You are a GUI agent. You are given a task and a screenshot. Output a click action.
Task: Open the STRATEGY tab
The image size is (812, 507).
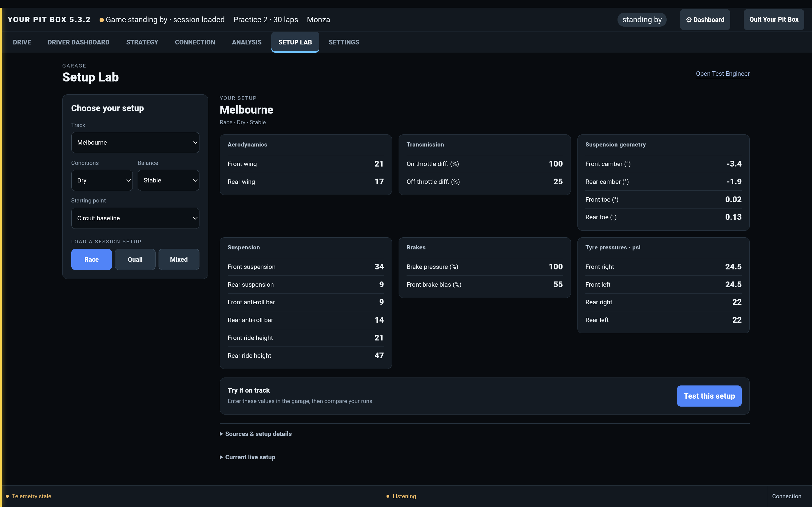[x=142, y=42]
